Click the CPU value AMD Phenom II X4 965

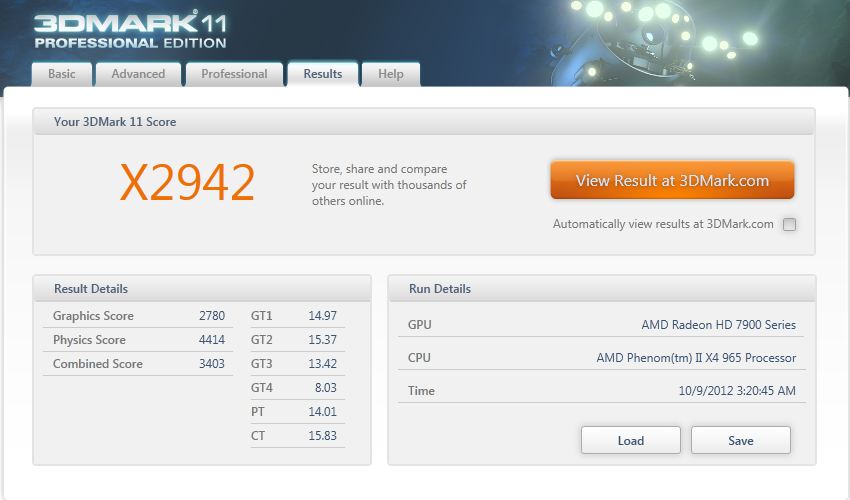point(696,358)
